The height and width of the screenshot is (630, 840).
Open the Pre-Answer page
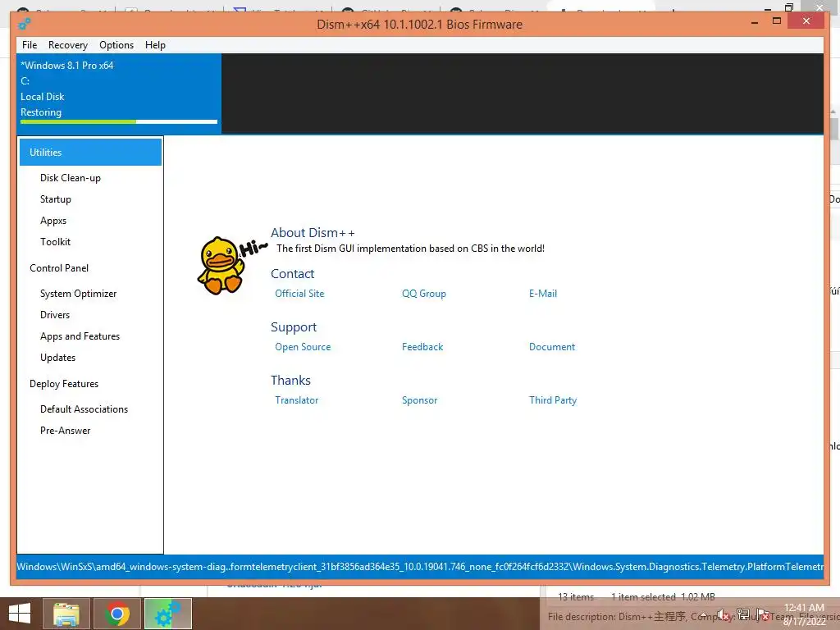(65, 431)
